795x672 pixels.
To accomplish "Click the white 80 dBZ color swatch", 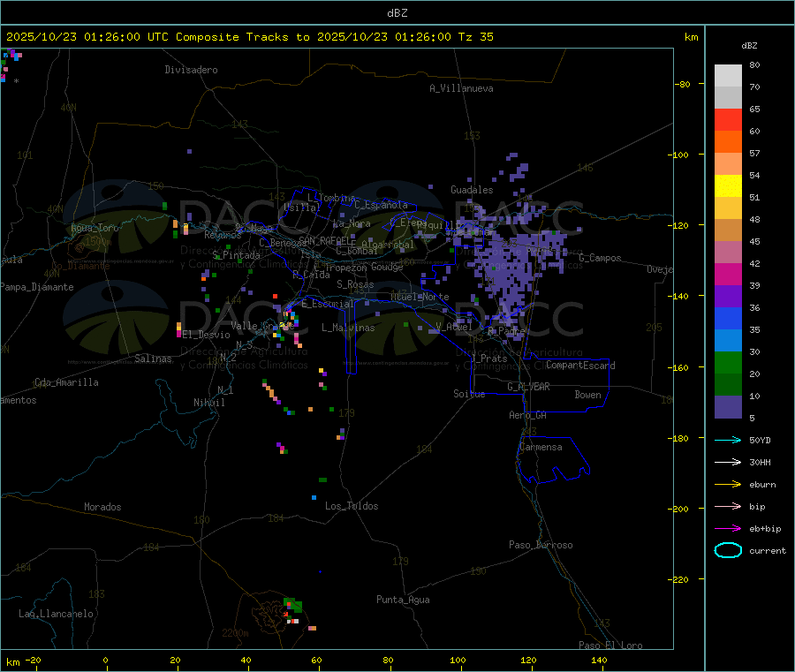I will (728, 76).
